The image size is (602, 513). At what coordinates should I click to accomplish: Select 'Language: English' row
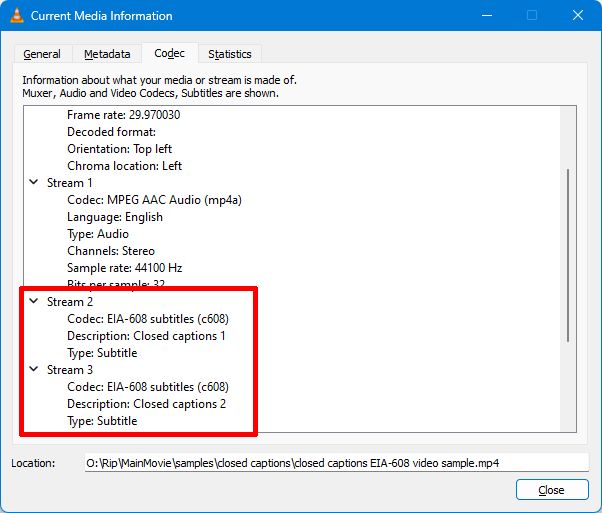[x=115, y=217]
